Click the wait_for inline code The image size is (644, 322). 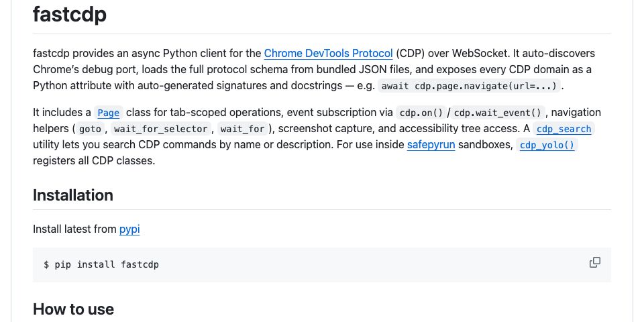coord(242,129)
